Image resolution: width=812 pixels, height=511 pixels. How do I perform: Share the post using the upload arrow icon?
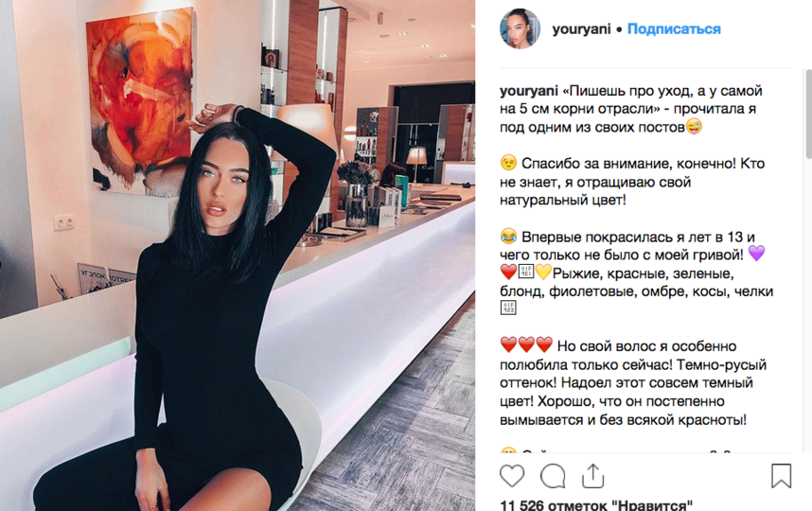pos(593,475)
